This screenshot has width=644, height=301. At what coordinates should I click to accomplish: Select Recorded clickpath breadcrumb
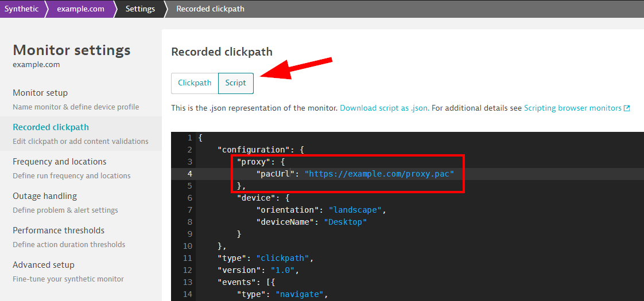(x=210, y=9)
